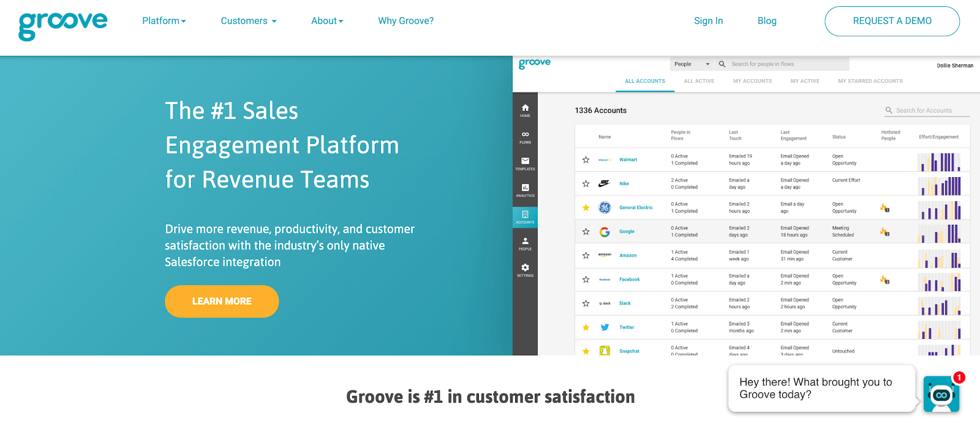This screenshot has width=980, height=429.
Task: Expand the About menu
Action: point(327,21)
